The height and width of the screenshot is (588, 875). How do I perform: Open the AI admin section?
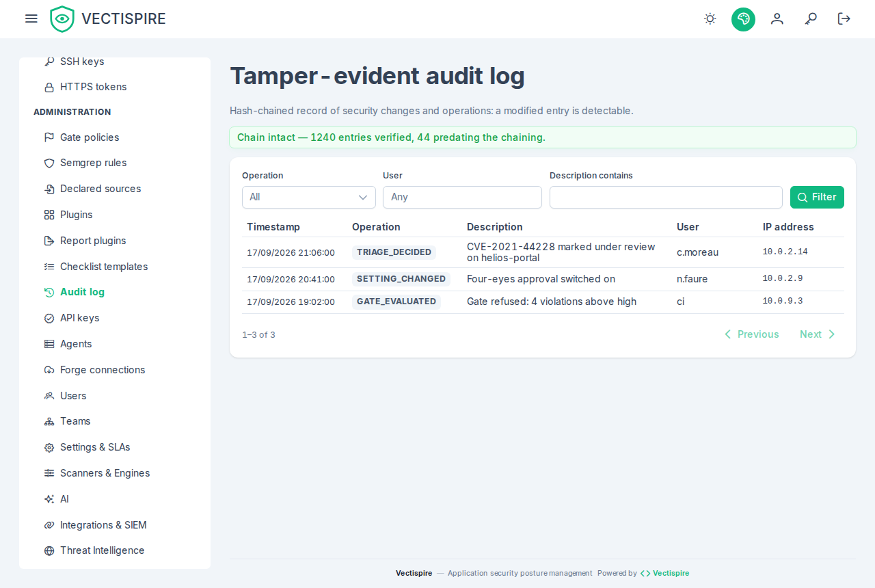(115, 499)
